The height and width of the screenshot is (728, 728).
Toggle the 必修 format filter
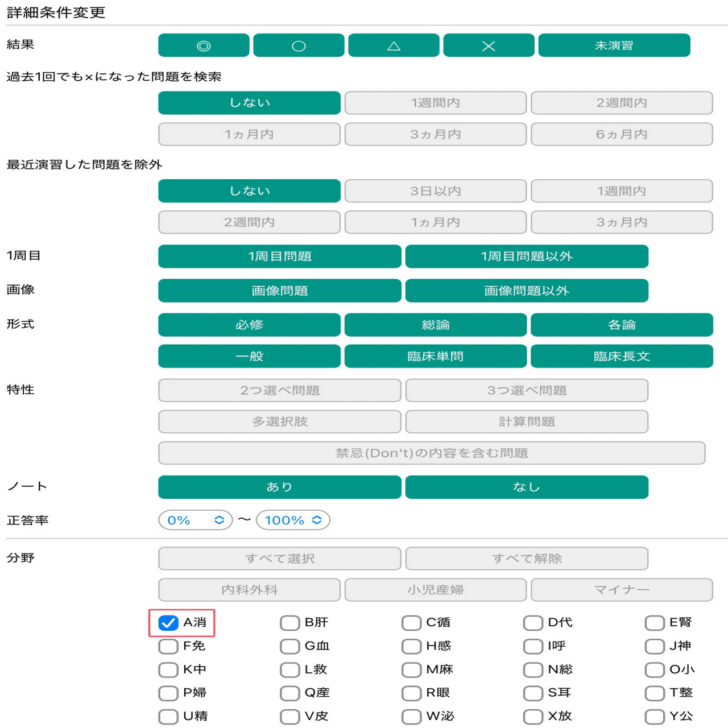tap(249, 325)
